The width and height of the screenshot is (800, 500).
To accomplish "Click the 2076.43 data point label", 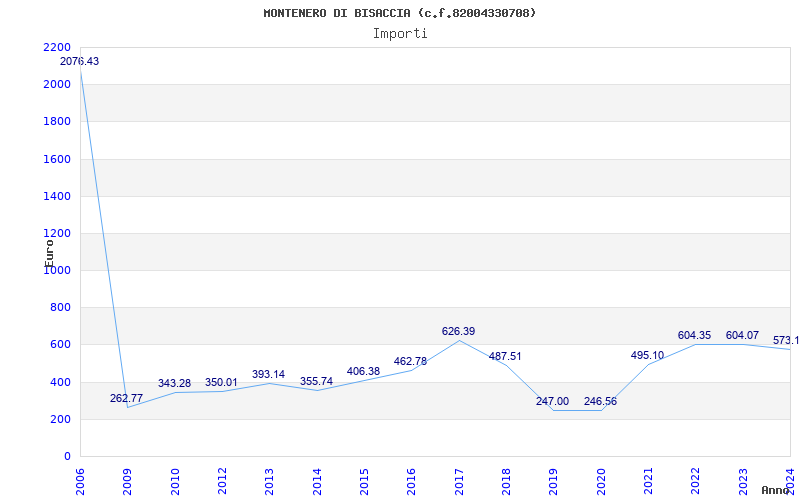I will point(80,61).
